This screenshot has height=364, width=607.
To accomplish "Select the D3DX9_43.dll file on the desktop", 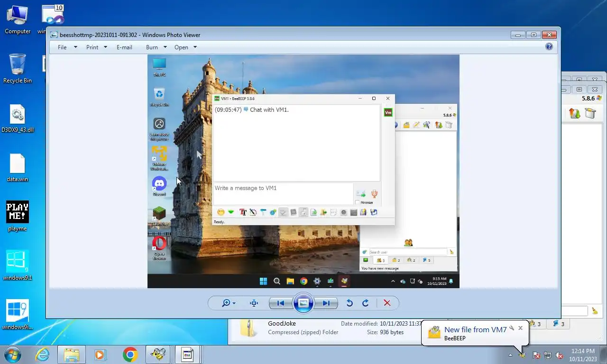I will [18, 118].
